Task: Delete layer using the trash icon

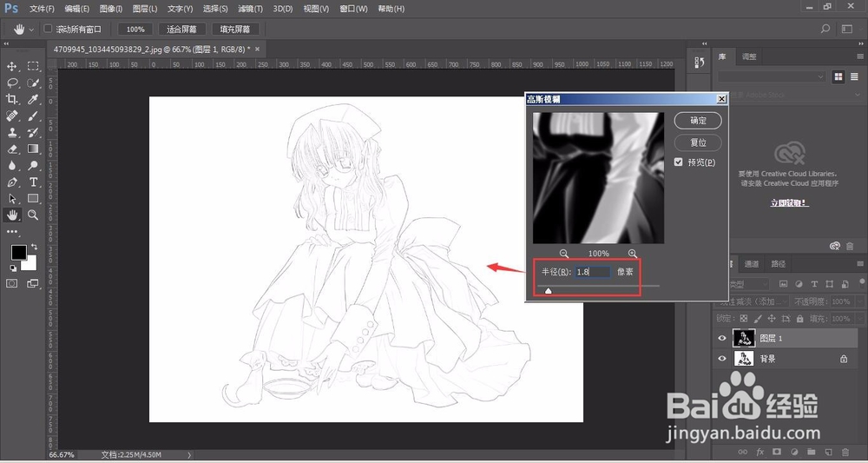Action: (845, 453)
